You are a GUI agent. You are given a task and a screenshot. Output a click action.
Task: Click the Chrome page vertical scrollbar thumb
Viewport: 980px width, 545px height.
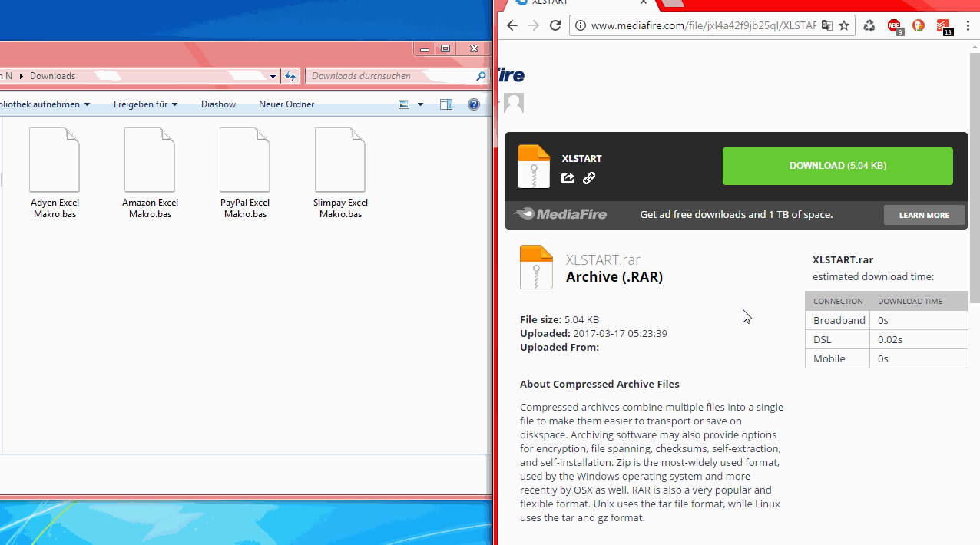(x=975, y=177)
